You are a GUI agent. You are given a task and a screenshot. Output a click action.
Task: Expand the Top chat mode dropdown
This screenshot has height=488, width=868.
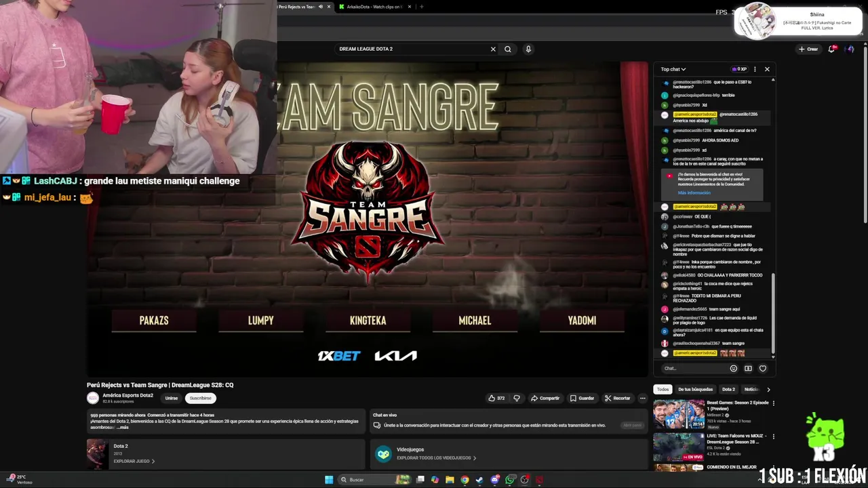[x=673, y=69]
